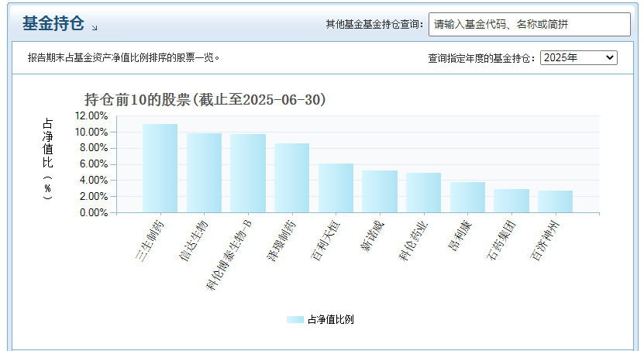Click the 12.00% y-axis tick label
This screenshot has height=351, width=644.
91,115
